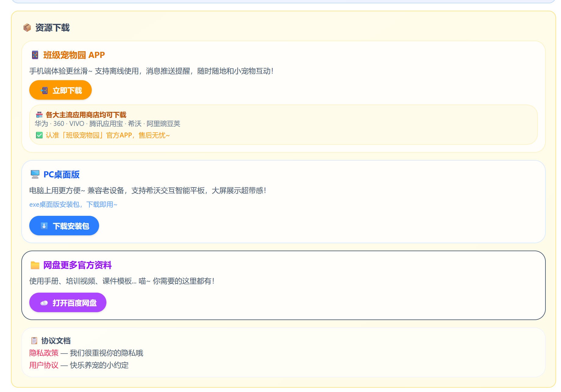The width and height of the screenshot is (561, 392).
Task: Click the phone icon beside 班级宠物园 APP
Action: pos(35,55)
